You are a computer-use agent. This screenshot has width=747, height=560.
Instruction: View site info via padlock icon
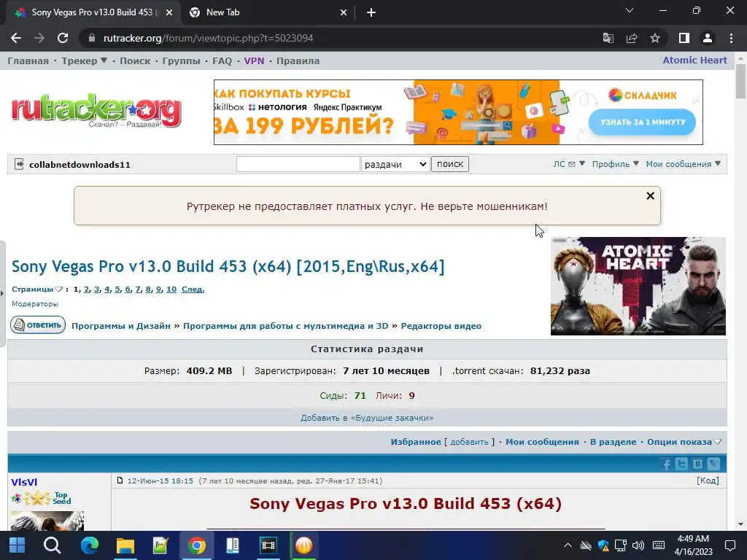[92, 38]
